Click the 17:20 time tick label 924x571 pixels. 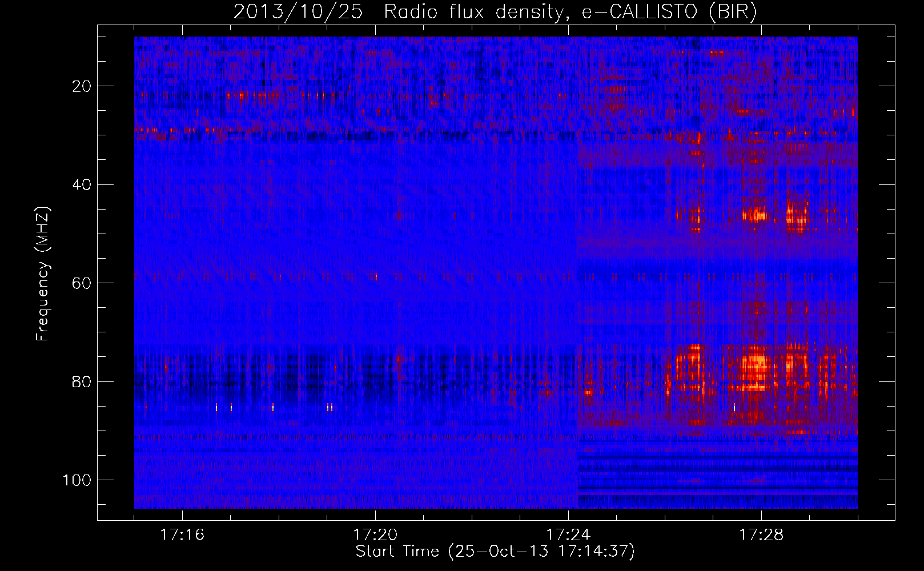375,535
